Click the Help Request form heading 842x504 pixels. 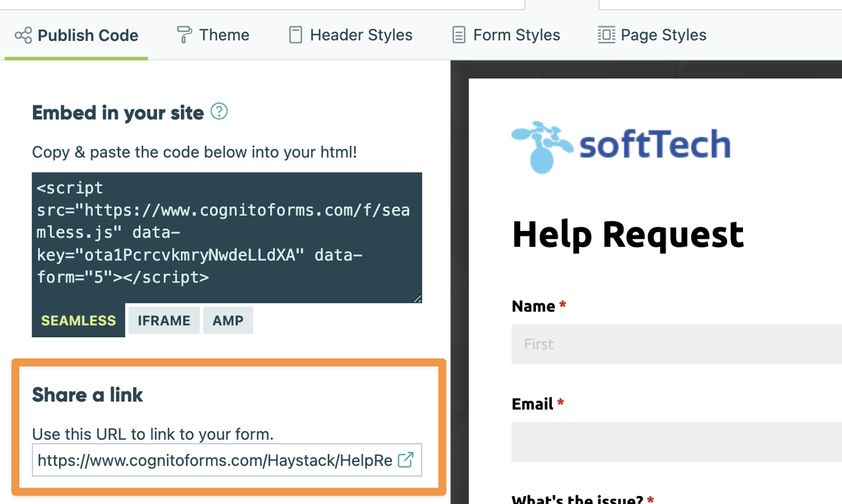point(628,234)
